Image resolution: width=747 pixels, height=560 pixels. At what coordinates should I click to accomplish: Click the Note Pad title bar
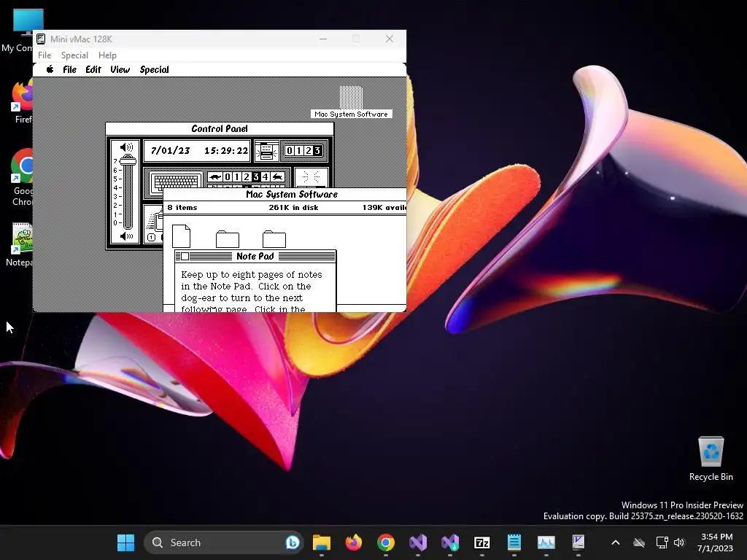point(255,256)
